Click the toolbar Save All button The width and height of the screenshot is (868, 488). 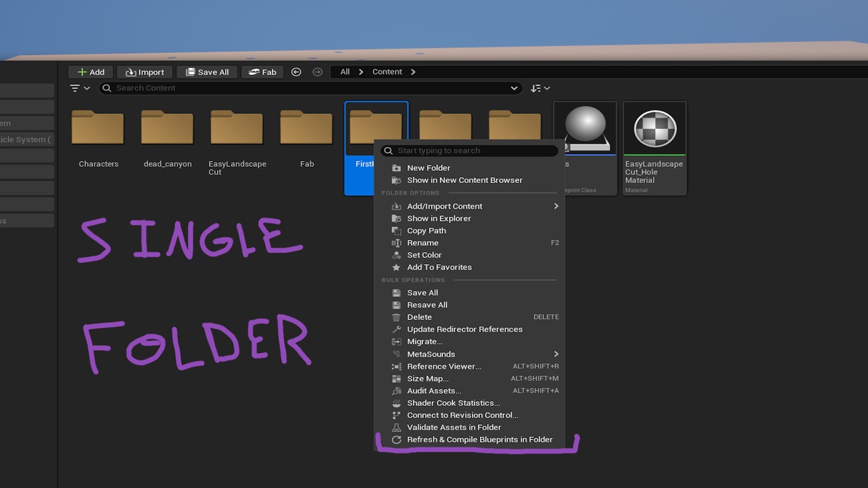(x=207, y=72)
